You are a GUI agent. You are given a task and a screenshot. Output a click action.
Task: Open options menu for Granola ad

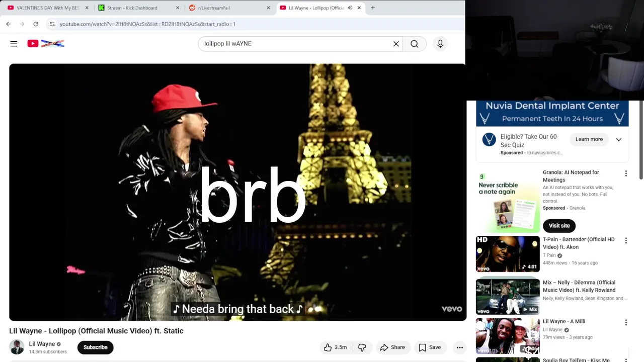point(626,173)
